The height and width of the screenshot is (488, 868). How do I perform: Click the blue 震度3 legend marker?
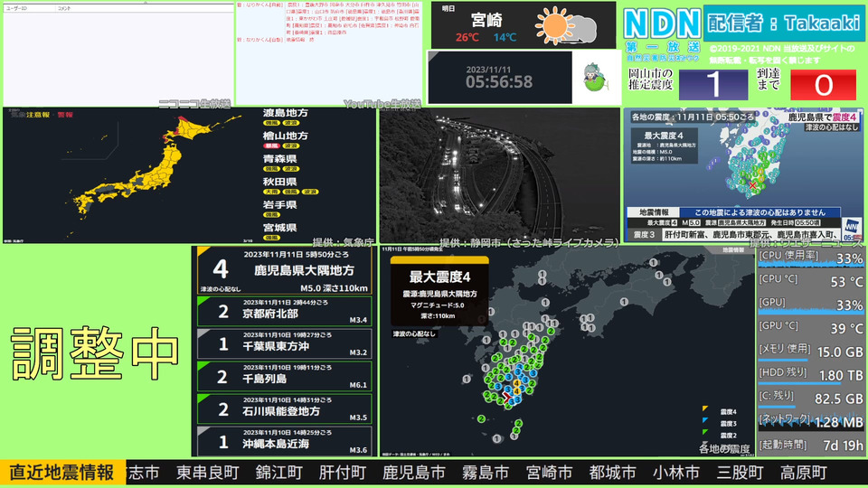click(x=705, y=420)
